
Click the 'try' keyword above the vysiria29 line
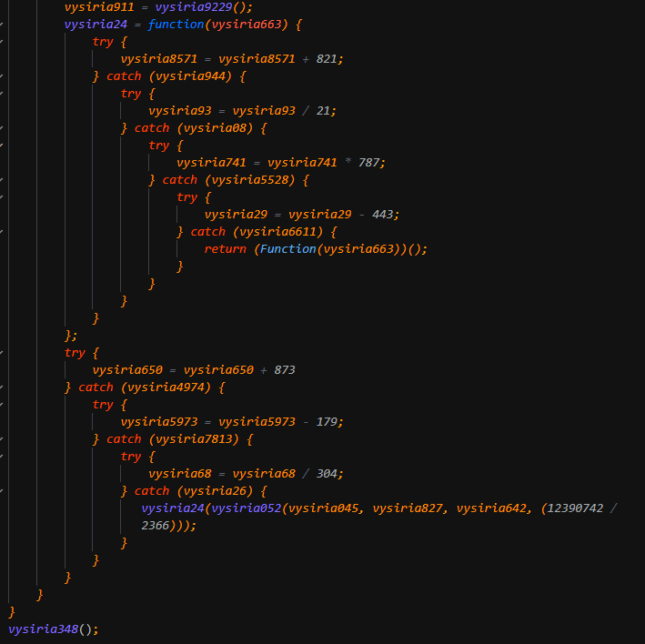click(186, 197)
